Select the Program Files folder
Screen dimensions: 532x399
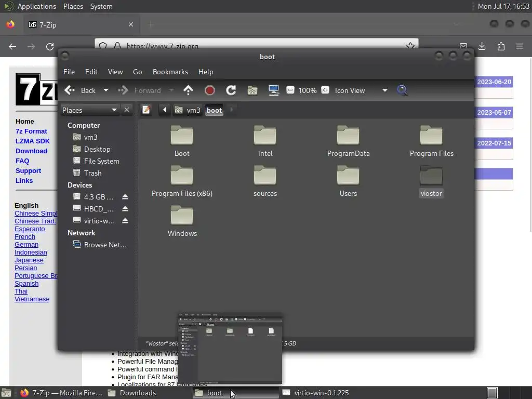coord(431,141)
